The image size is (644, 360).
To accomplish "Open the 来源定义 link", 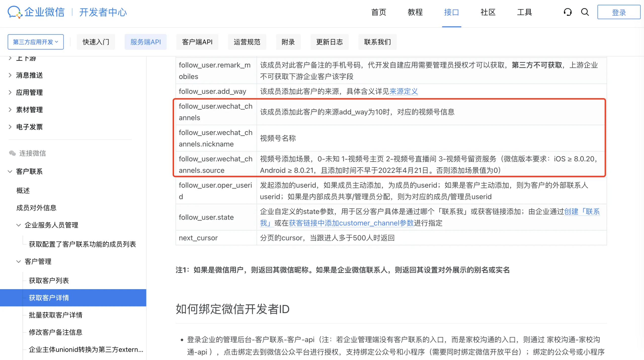I will point(404,91).
